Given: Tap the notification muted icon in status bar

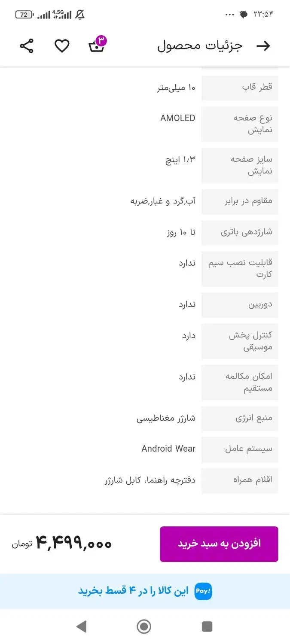Looking at the screenshot, I should [x=79, y=14].
